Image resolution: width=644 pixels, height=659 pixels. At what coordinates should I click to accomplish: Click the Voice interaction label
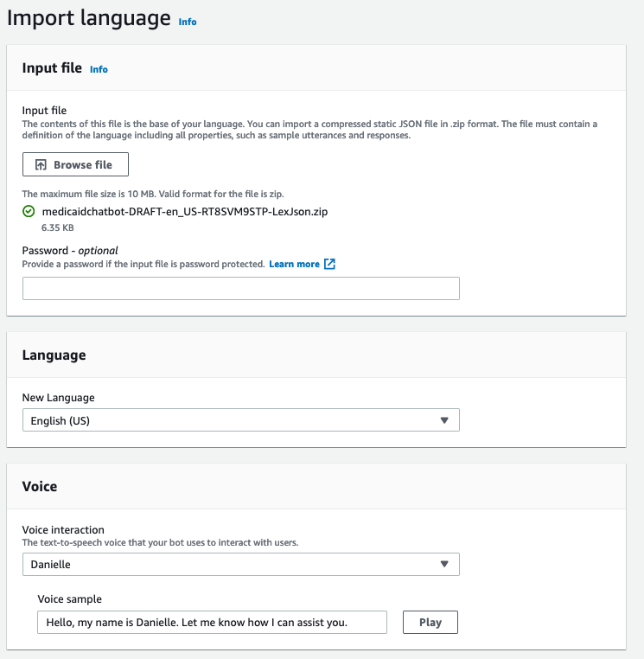pos(63,529)
